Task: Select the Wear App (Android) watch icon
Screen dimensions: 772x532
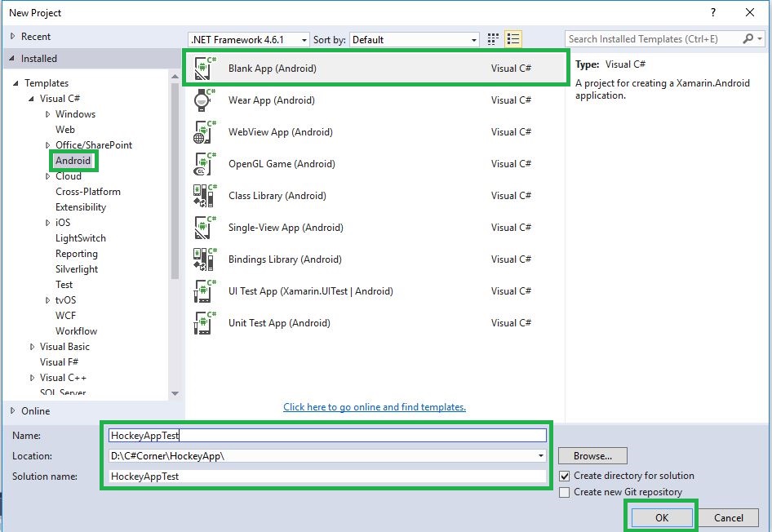Action: tap(204, 100)
